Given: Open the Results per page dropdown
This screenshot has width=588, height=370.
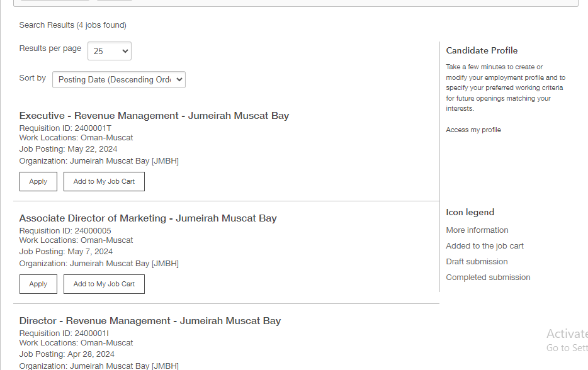Looking at the screenshot, I should [109, 51].
